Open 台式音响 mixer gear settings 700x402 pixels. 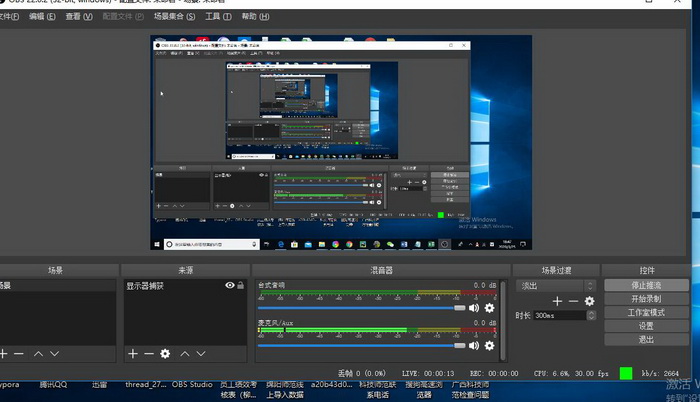(x=490, y=308)
